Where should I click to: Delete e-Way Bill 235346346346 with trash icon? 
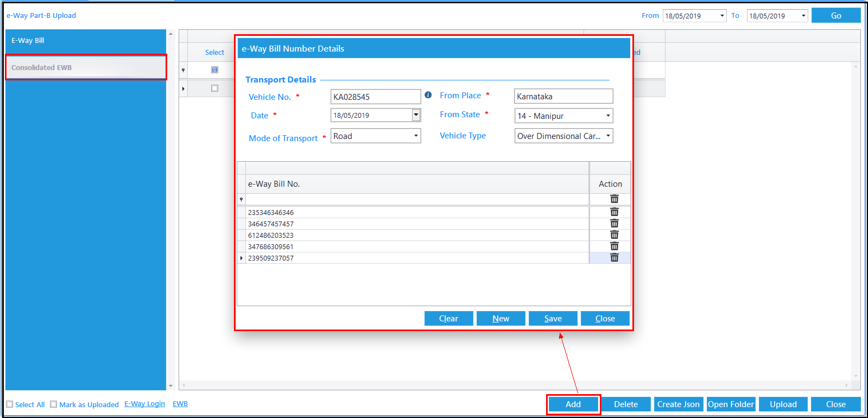(x=614, y=212)
